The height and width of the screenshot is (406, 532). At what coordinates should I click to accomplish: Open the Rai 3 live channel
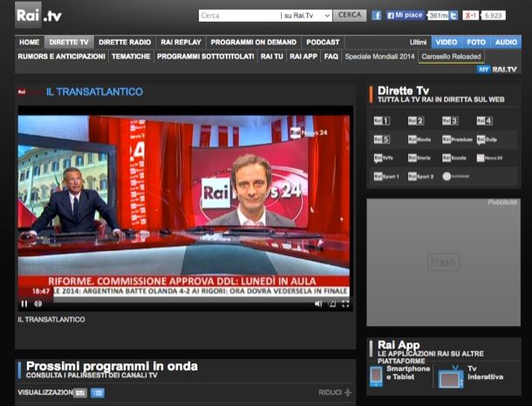pyautogui.click(x=450, y=120)
